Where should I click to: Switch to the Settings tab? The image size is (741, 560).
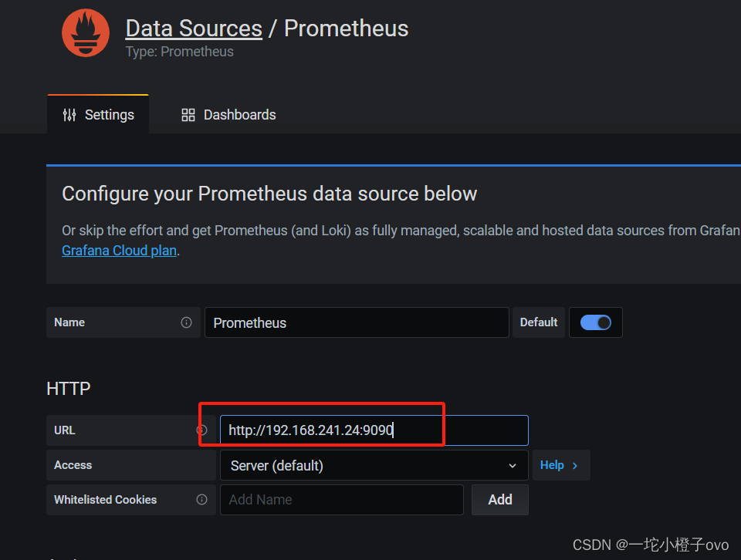(x=98, y=115)
